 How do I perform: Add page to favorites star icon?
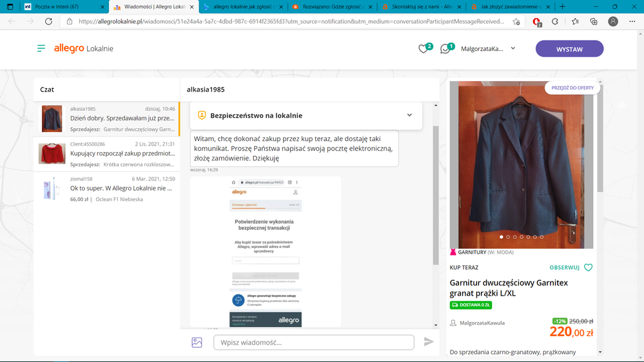[516, 21]
